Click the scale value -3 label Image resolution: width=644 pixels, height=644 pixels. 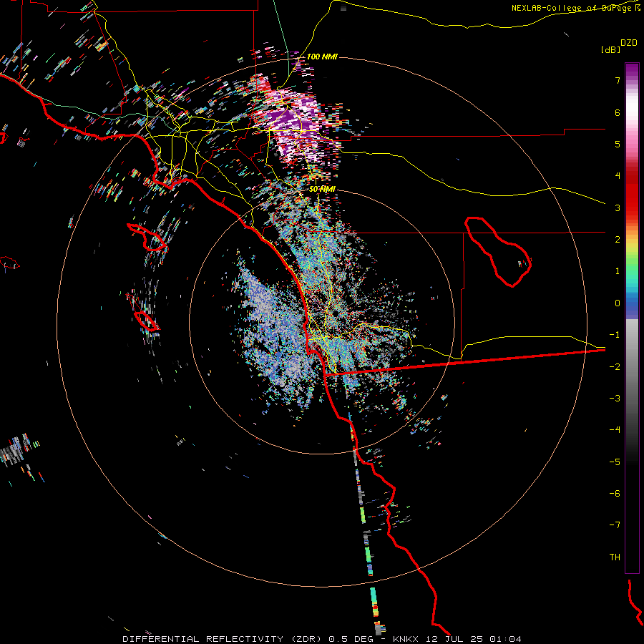tap(615, 399)
